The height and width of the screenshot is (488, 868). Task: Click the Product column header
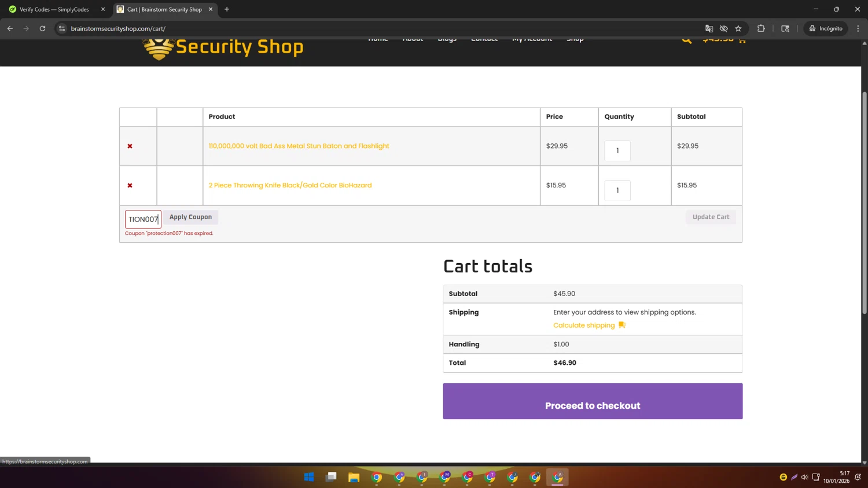pyautogui.click(x=222, y=116)
